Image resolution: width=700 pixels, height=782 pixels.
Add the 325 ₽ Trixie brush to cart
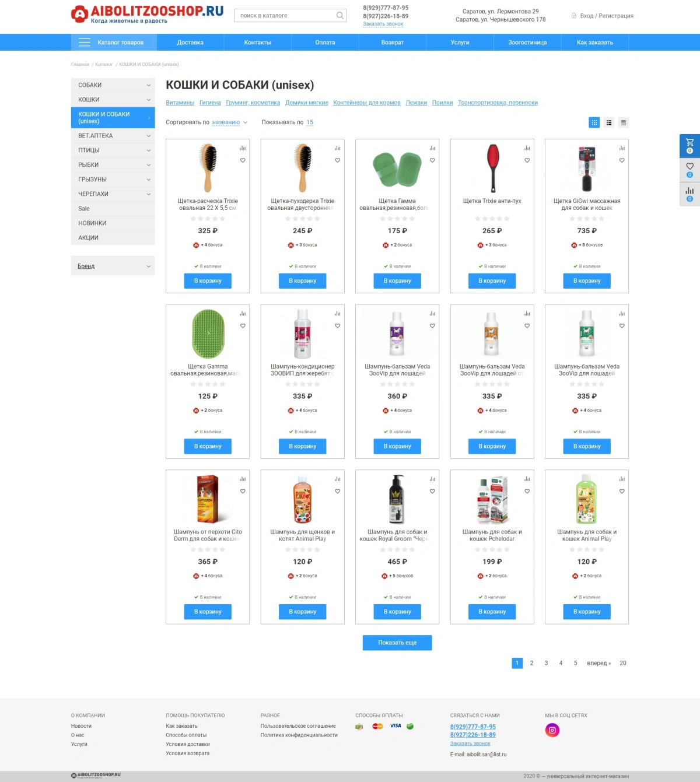(x=208, y=281)
